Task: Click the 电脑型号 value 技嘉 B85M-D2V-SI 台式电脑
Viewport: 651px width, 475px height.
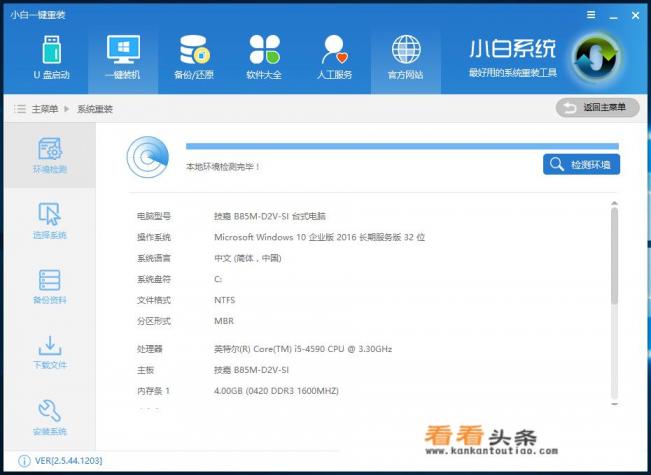Action: [x=270, y=216]
